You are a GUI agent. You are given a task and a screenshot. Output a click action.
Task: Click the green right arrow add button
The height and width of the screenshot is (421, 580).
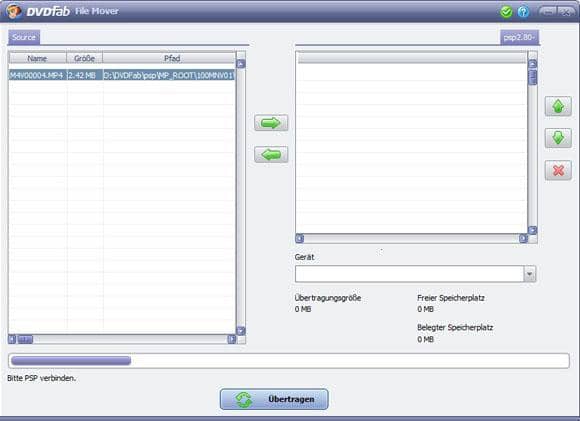point(271,123)
